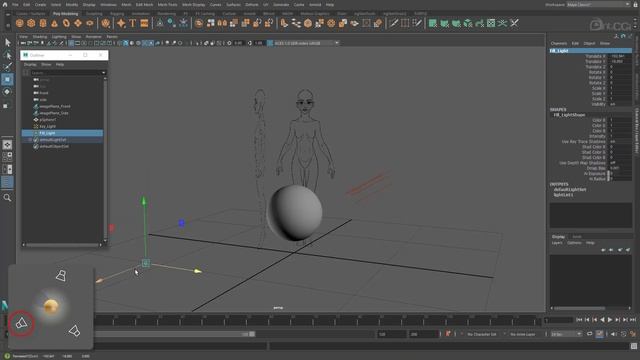
Task: Jump to the end of playback range
Action: click(x=633, y=320)
